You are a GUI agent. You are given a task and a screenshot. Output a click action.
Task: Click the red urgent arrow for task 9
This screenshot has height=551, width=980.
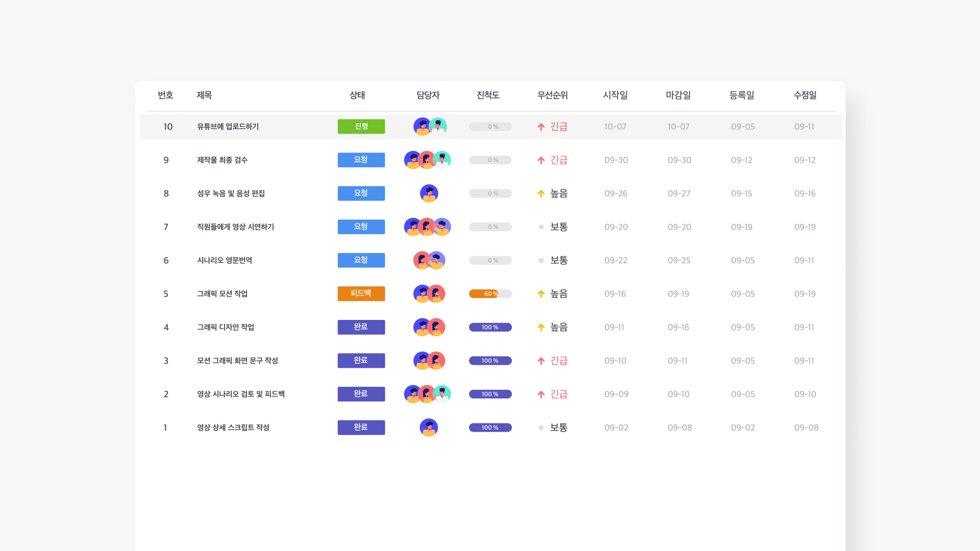point(541,160)
